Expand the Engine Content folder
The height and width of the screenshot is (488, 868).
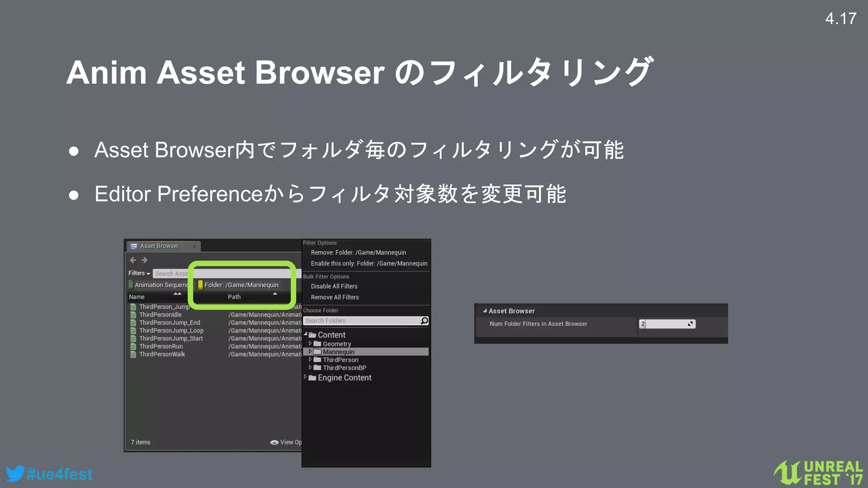click(305, 377)
